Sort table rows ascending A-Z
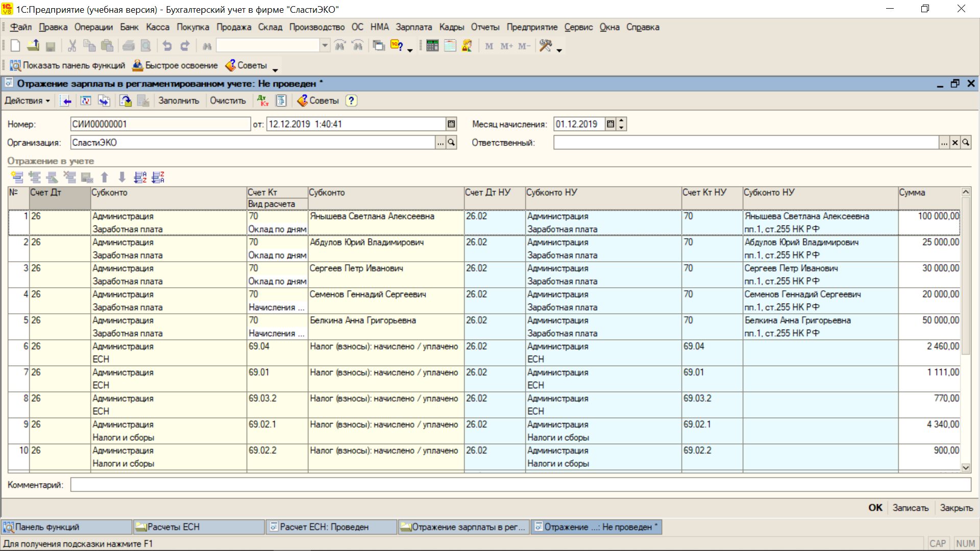The width and height of the screenshot is (980, 551). coord(140,177)
